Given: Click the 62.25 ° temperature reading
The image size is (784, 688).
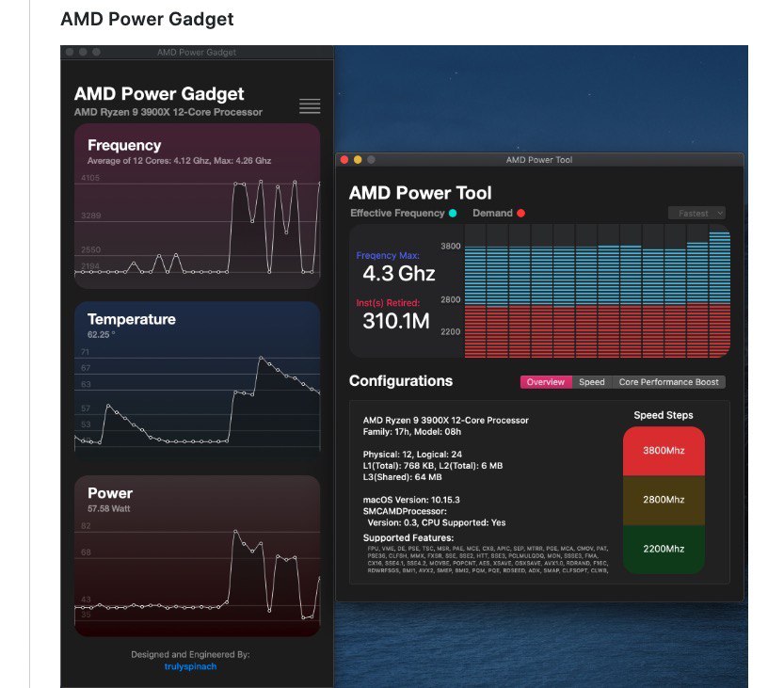Looking at the screenshot, I should coord(101,335).
